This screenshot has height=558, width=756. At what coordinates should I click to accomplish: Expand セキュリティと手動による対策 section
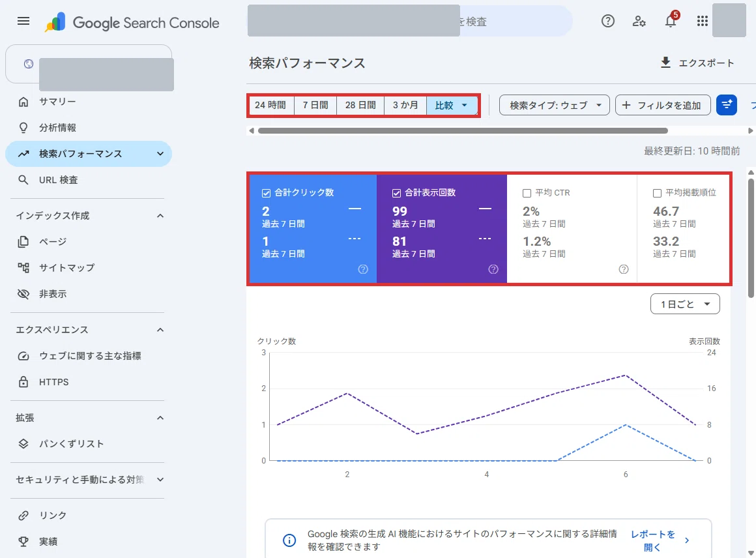click(x=160, y=479)
